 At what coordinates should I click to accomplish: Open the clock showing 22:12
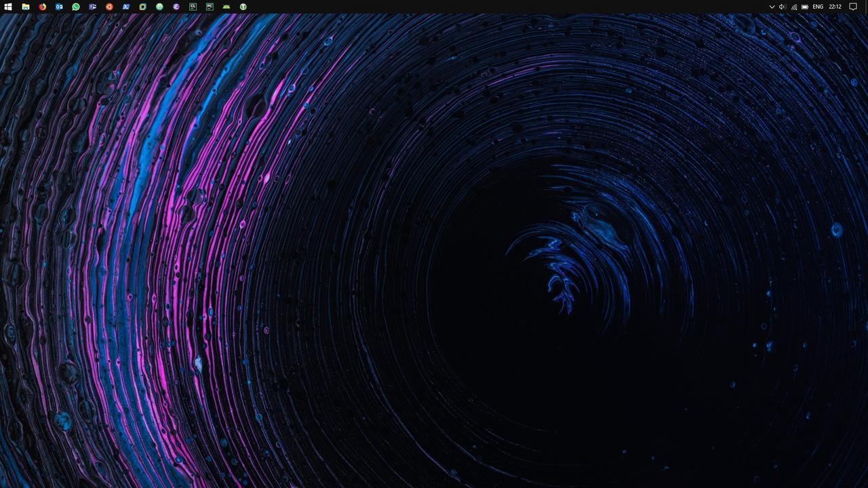tap(835, 7)
